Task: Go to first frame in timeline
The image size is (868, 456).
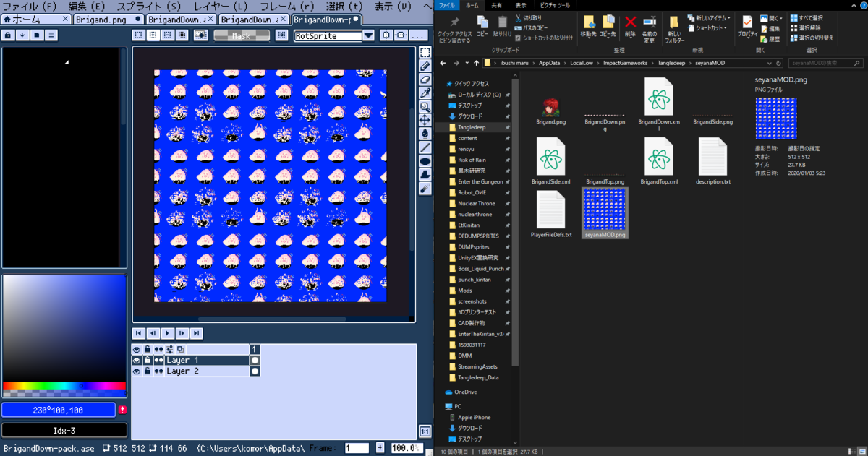Action: 138,333
